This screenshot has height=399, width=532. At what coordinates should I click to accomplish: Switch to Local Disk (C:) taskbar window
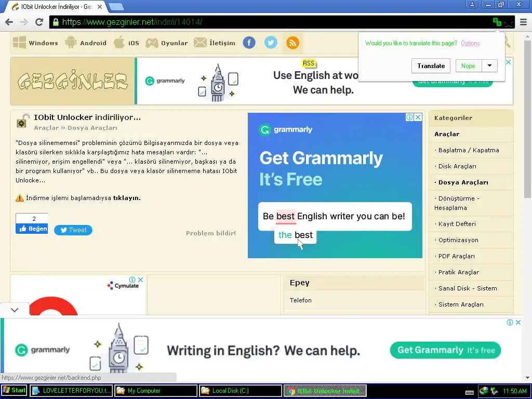pyautogui.click(x=240, y=391)
